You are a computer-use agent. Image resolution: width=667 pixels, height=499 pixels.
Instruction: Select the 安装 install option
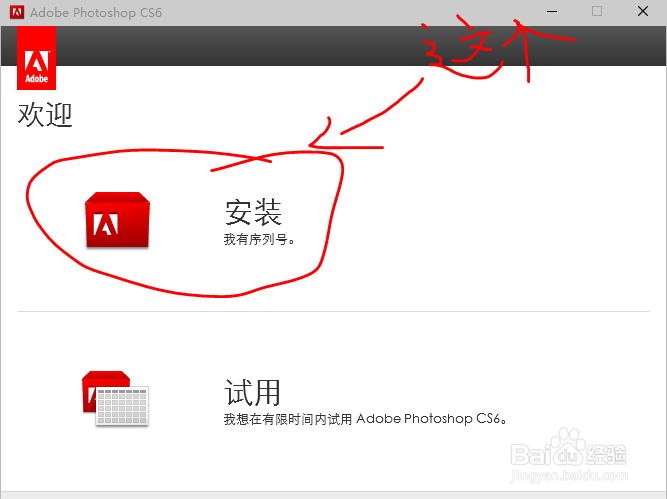[x=253, y=212]
